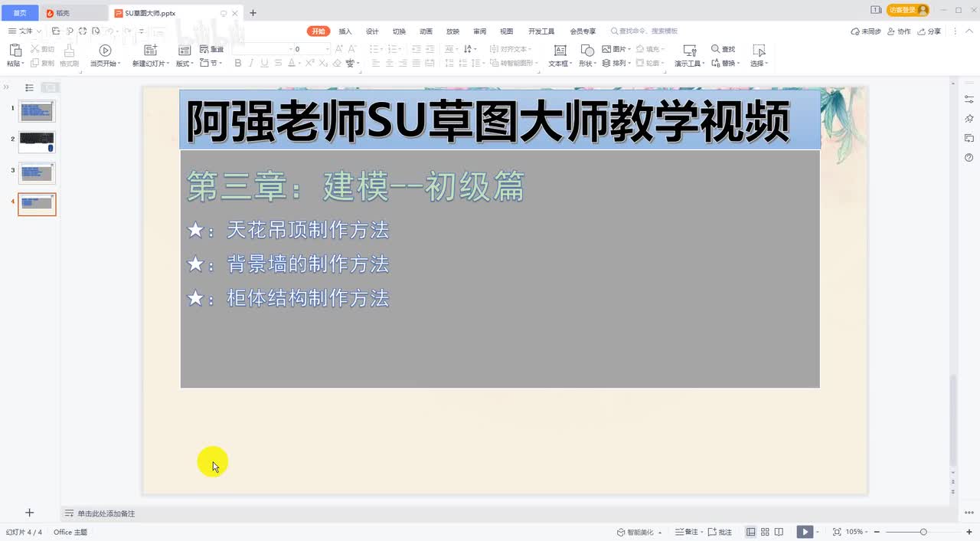Click the vertical scrollbar of slide area

coord(953,420)
